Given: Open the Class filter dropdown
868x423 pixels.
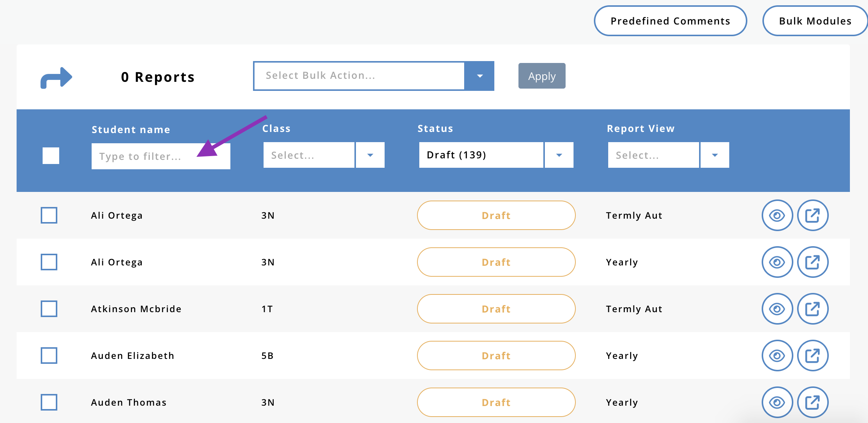Looking at the screenshot, I should 370,155.
